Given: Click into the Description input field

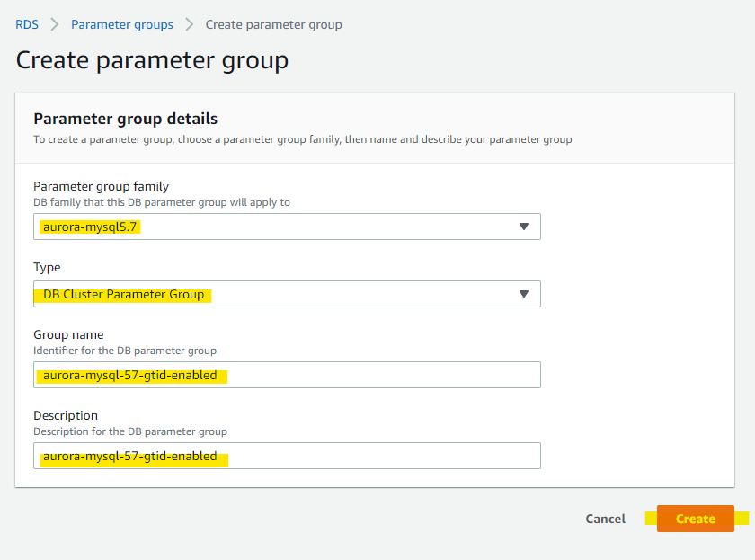Looking at the screenshot, I should pyautogui.click(x=287, y=456).
